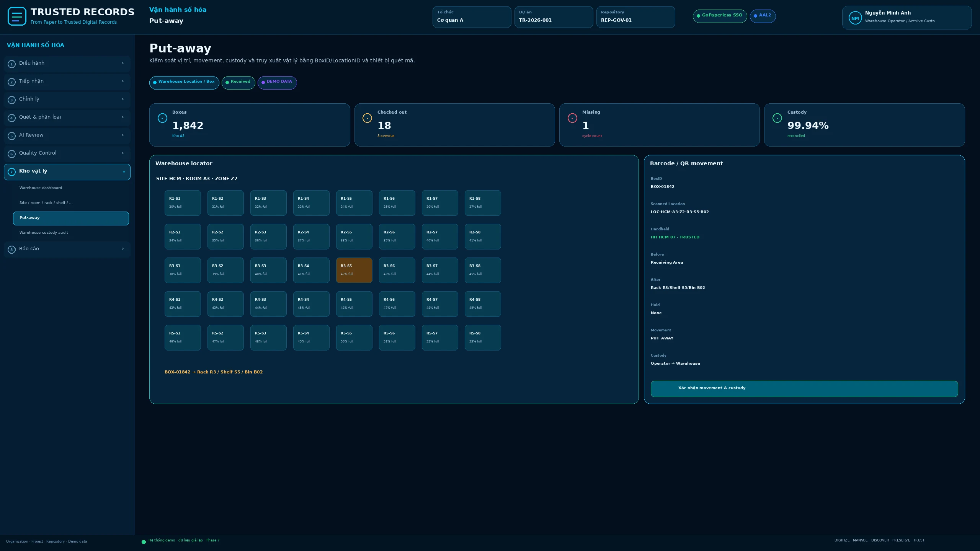Click step 6 icon for Quality Control

tap(11, 154)
